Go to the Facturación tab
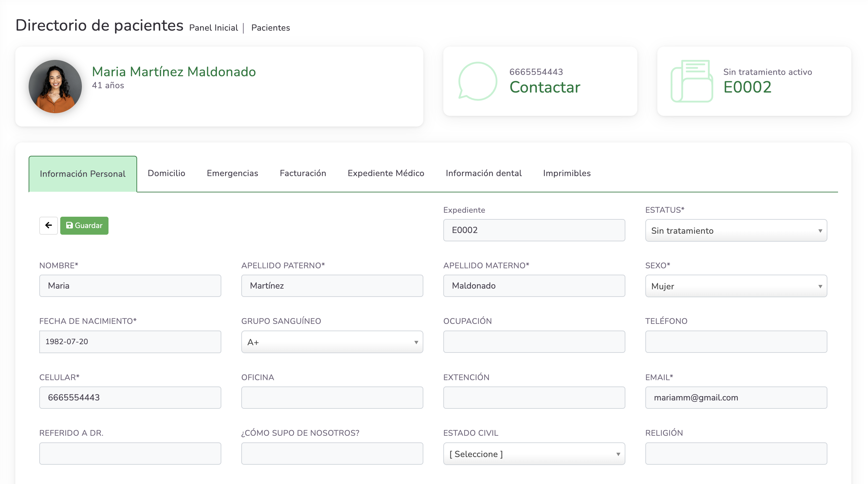Screen dimensions: 868x484 coord(303,173)
